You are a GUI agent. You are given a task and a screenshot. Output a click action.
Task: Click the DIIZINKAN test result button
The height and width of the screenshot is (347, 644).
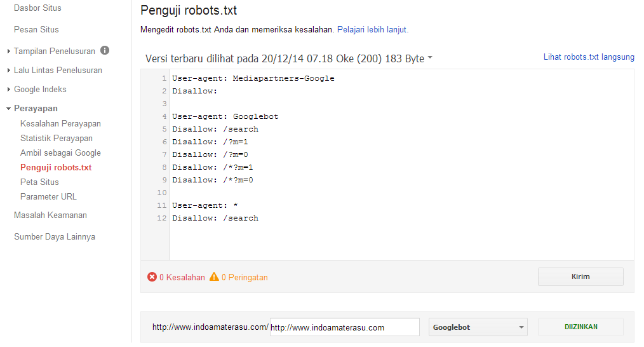(x=580, y=327)
